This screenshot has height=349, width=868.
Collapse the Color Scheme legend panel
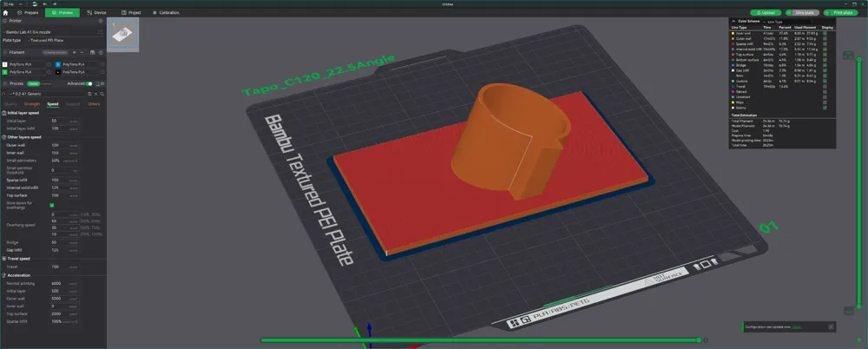pyautogui.click(x=733, y=21)
